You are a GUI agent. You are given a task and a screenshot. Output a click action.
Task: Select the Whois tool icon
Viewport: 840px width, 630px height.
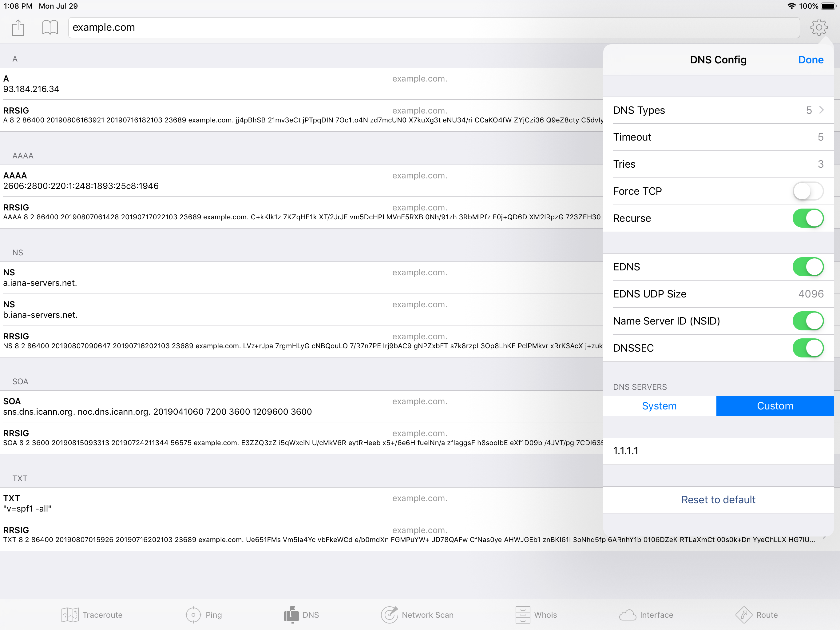(522, 614)
